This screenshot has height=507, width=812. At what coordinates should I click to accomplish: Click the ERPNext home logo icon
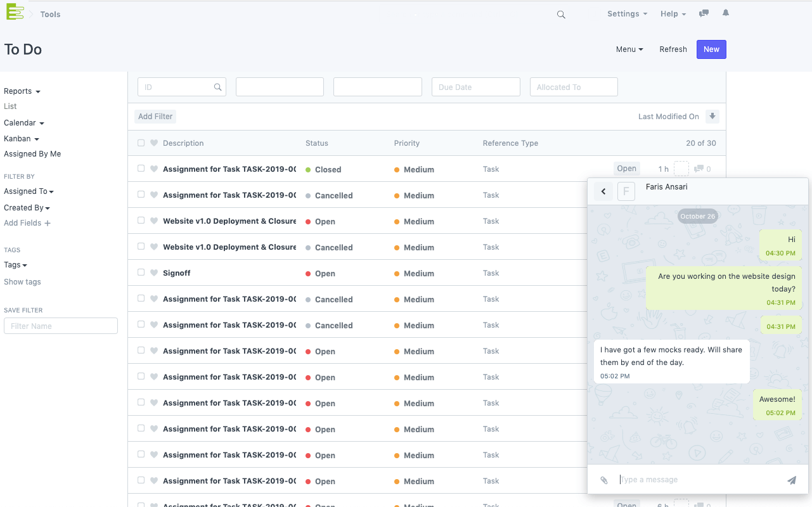15,13
